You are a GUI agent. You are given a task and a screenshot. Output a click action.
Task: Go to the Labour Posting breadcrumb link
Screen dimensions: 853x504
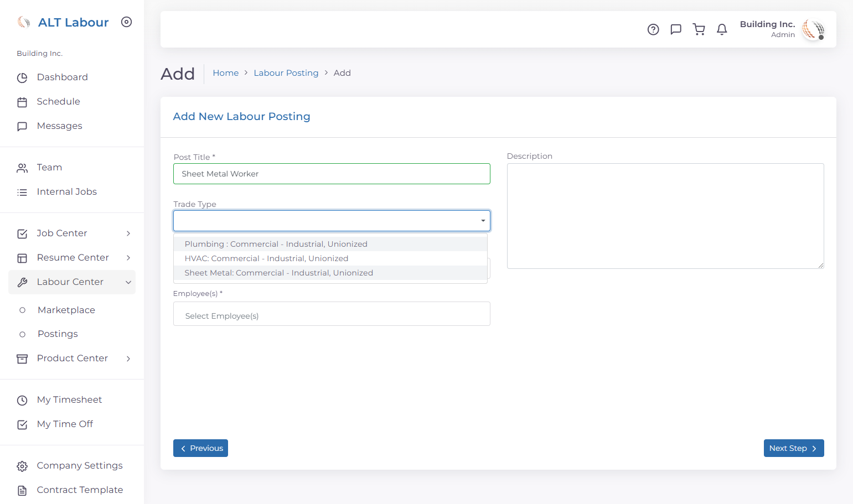click(x=286, y=73)
